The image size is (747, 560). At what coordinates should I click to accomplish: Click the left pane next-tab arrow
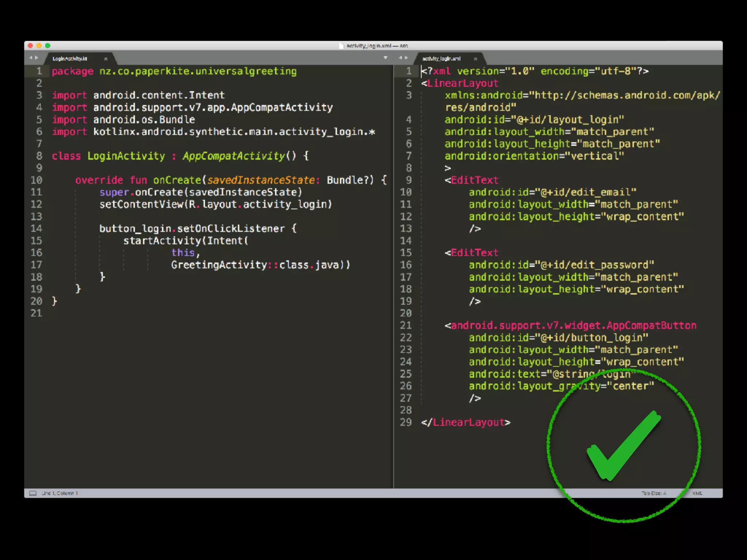coord(36,58)
